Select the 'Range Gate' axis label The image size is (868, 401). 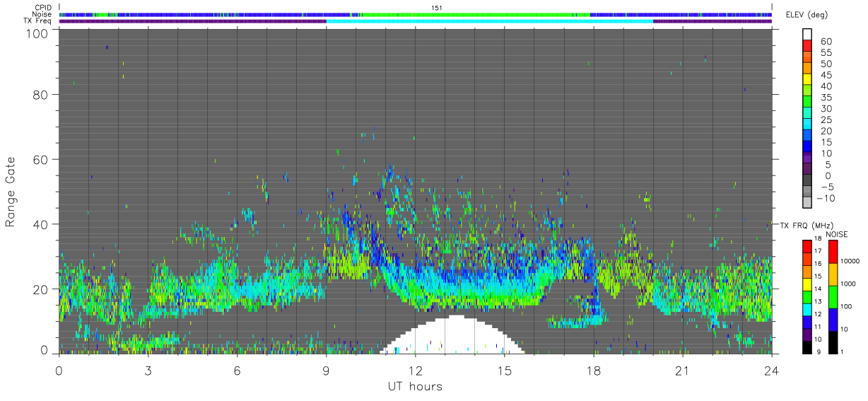(11, 192)
